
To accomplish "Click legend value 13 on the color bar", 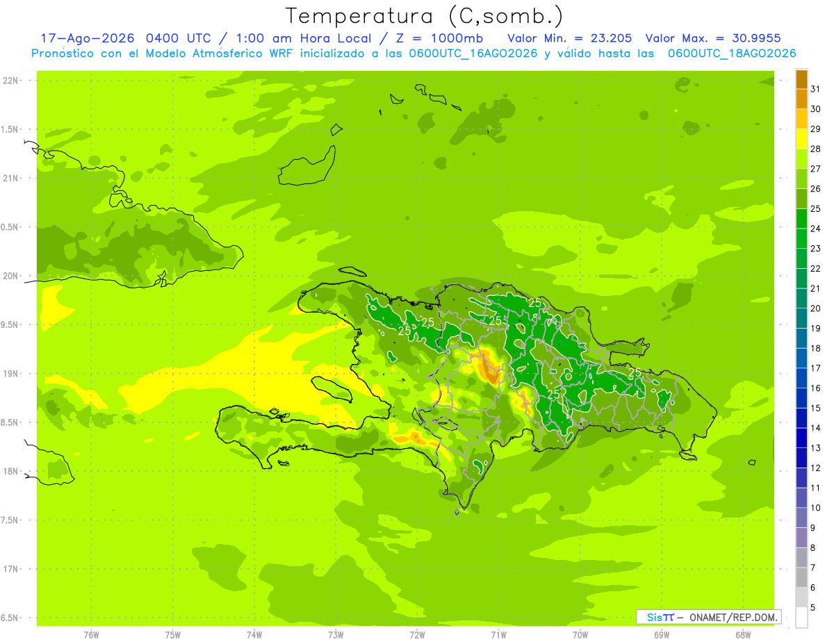I will pos(816,448).
